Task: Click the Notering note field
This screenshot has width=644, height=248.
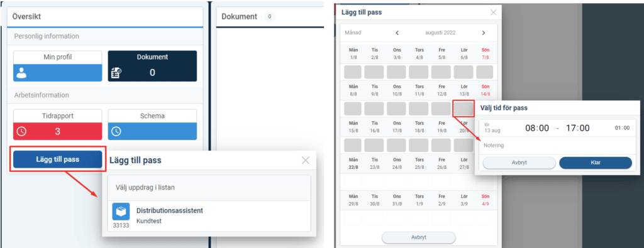Action: tap(557, 146)
